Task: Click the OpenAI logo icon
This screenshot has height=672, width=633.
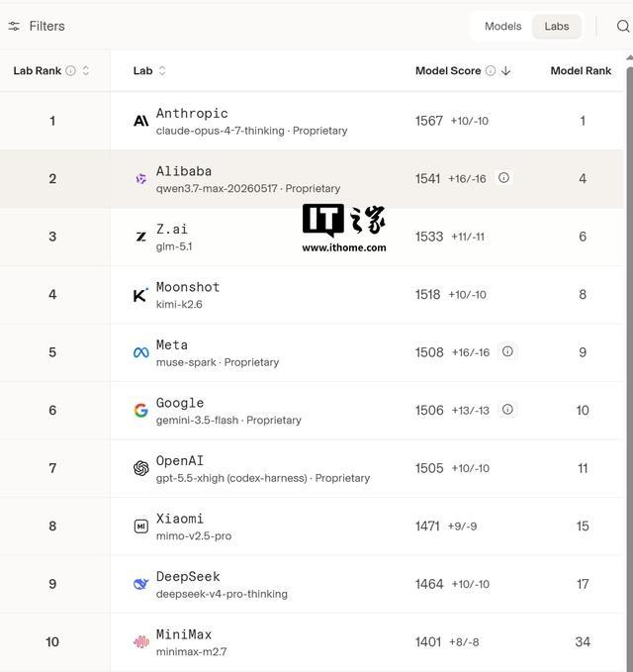Action: (x=140, y=468)
